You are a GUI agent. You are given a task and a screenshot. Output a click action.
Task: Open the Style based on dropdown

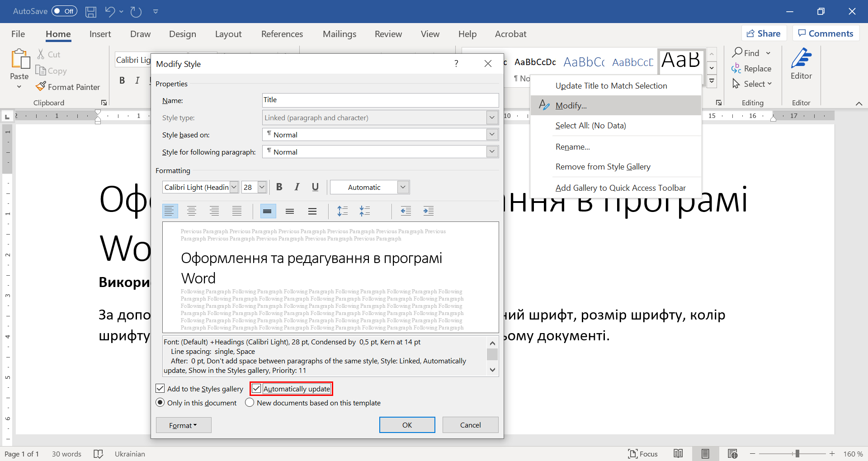click(492, 135)
